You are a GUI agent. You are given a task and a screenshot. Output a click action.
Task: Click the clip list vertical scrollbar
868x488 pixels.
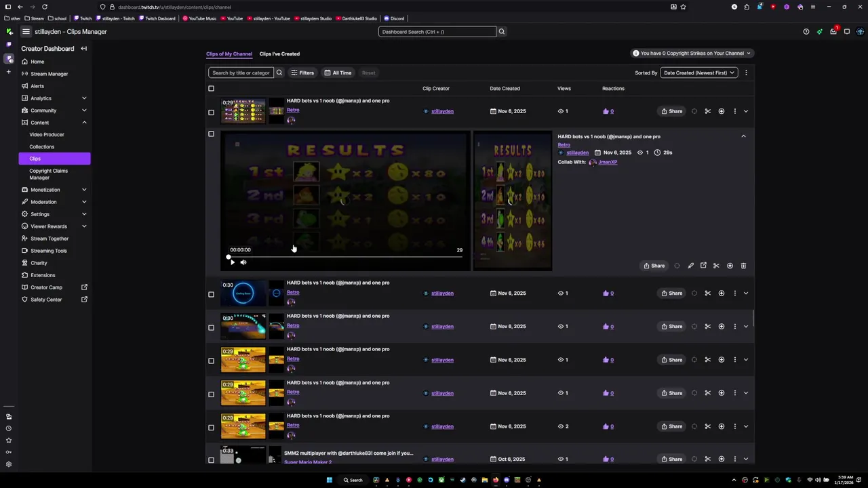pos(753,318)
